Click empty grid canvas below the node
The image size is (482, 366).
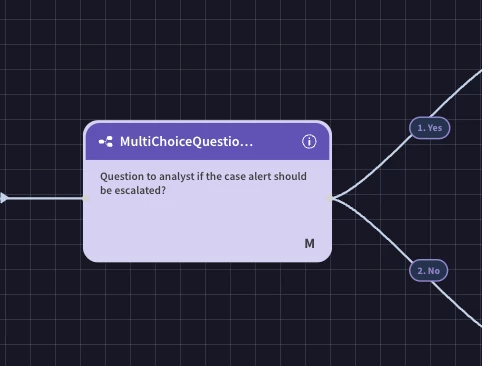(207, 313)
